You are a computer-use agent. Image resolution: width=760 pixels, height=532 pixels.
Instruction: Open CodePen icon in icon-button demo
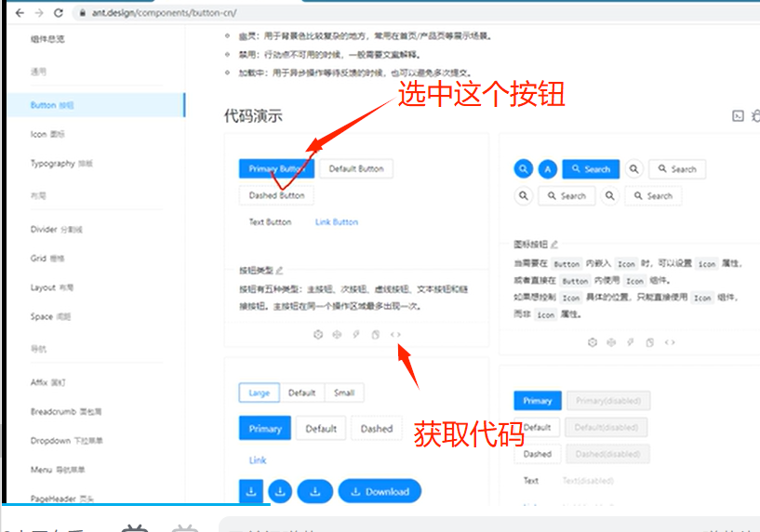(x=611, y=342)
